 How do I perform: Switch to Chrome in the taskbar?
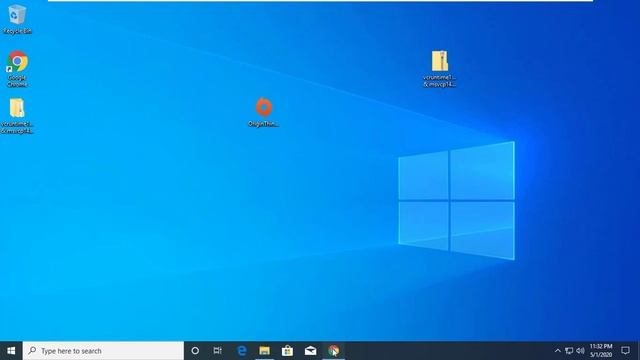(x=333, y=351)
